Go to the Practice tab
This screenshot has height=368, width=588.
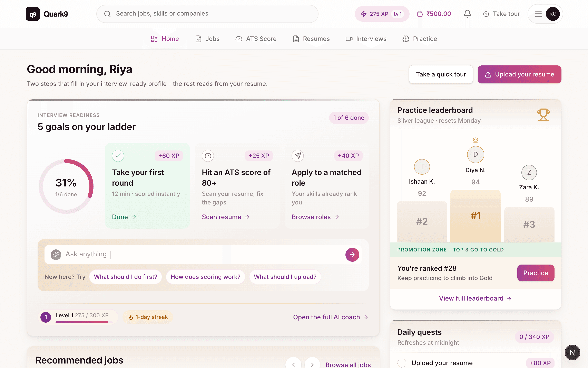coord(420,39)
